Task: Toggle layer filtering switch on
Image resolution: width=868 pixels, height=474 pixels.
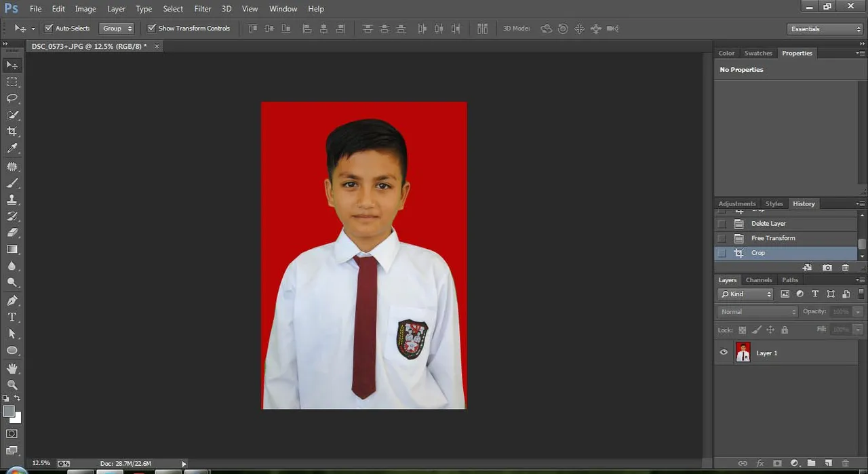Action: pos(861,294)
